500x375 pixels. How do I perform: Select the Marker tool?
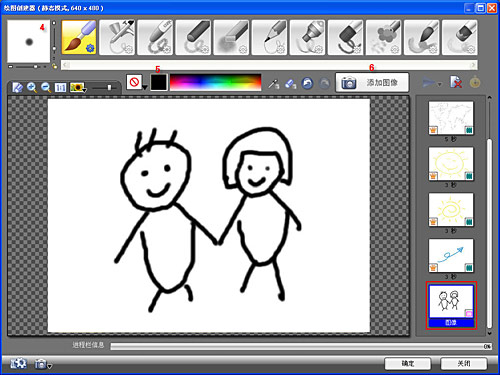pos(307,37)
